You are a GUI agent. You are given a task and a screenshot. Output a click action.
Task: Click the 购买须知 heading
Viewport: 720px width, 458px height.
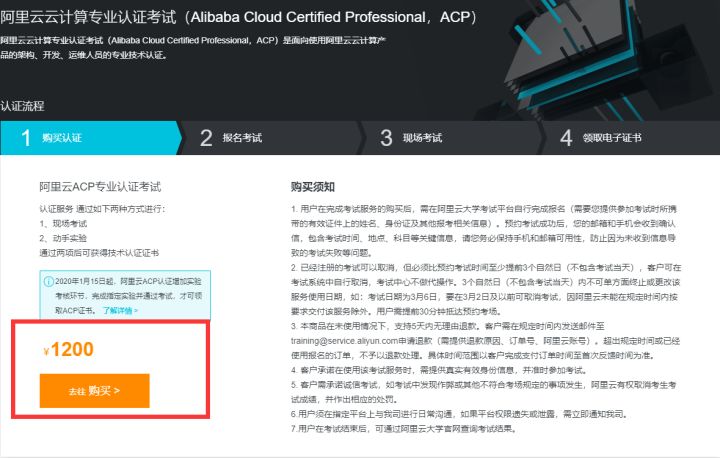coord(313,187)
